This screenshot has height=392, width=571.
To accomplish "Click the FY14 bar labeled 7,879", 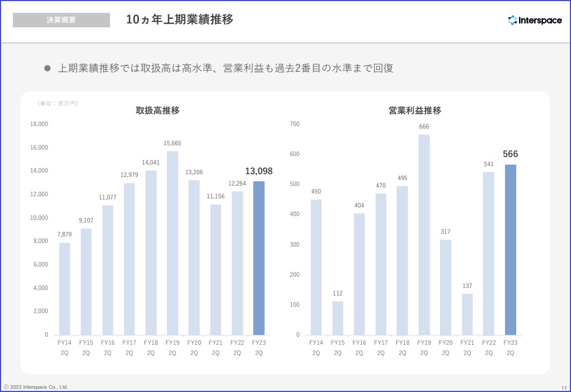I will (x=64, y=289).
